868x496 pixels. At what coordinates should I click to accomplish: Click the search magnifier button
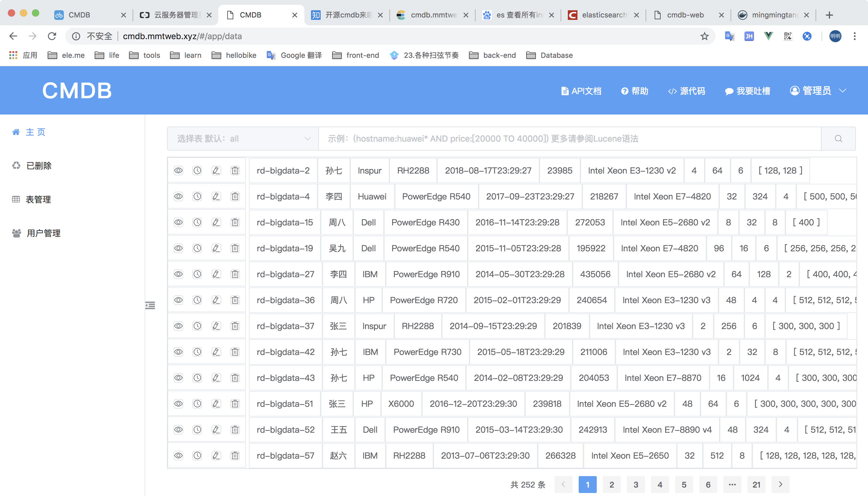click(x=838, y=139)
